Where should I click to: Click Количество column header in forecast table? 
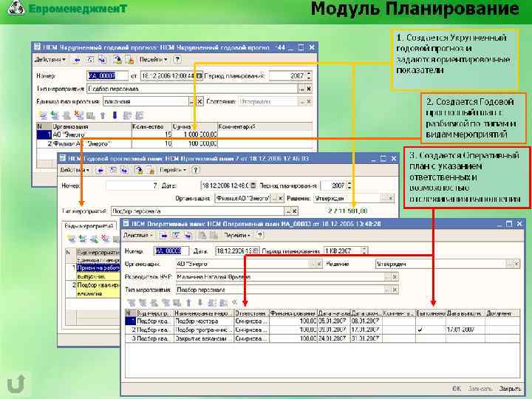(151, 126)
